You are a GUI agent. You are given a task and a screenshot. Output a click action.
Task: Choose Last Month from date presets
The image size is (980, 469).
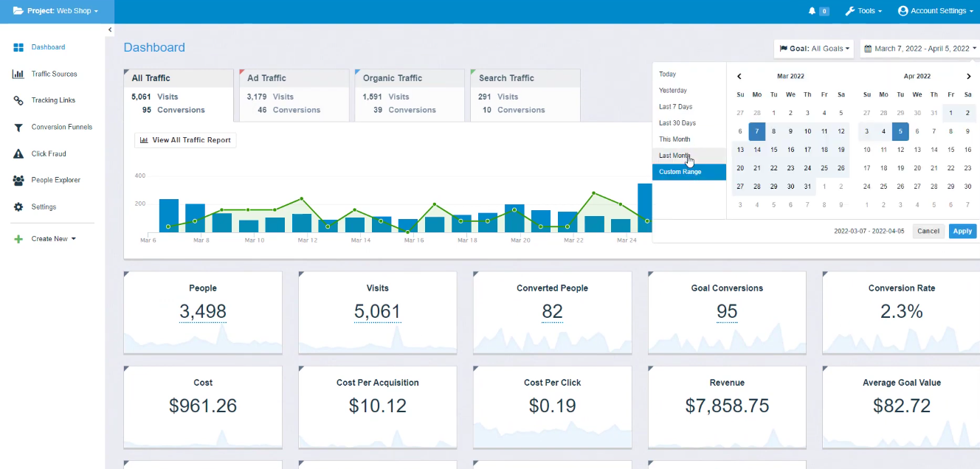(x=674, y=156)
